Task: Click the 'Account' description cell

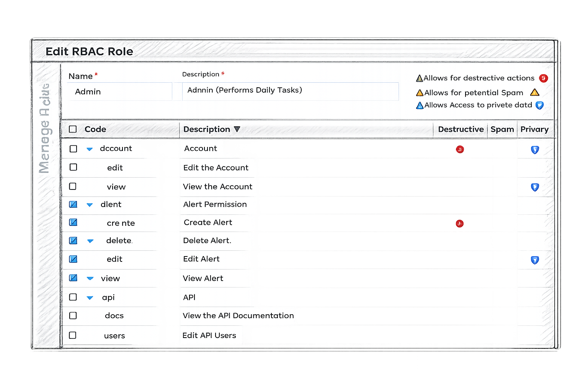Action: tap(201, 149)
